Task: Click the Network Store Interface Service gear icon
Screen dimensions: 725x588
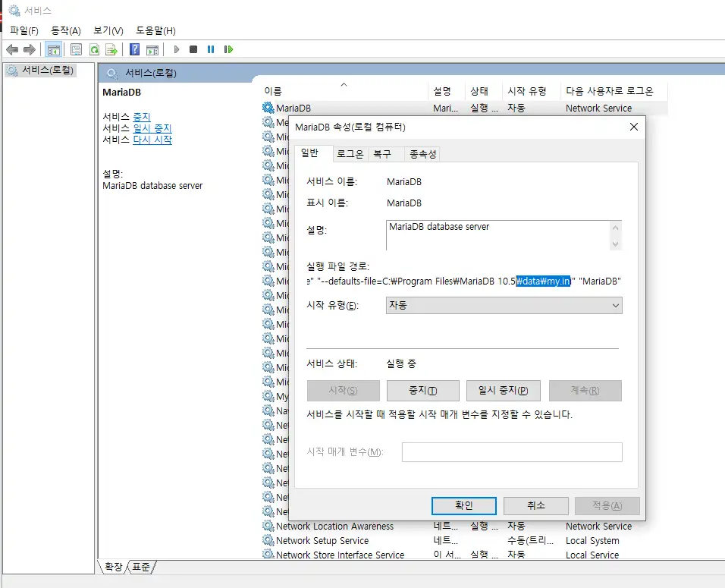Action: [268, 554]
